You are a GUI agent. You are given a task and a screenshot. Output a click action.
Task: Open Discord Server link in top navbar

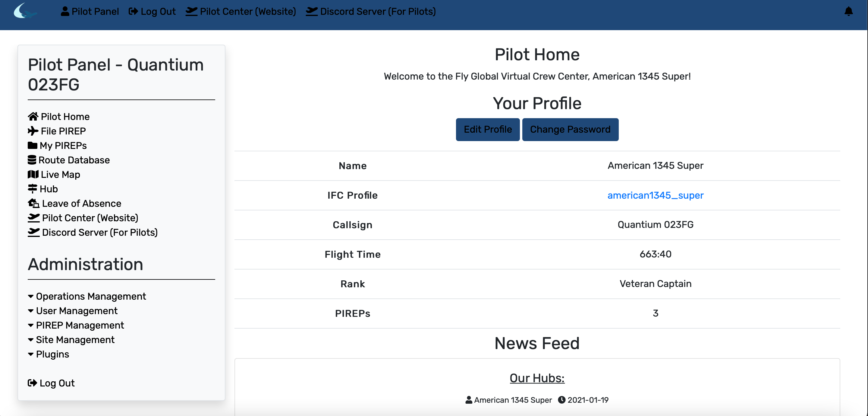pyautogui.click(x=371, y=11)
